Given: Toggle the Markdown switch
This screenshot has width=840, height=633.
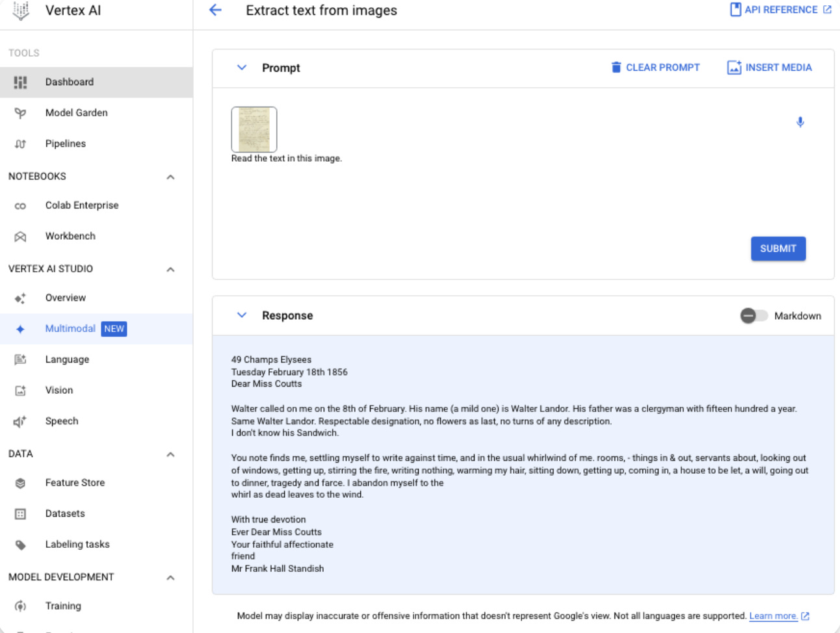Looking at the screenshot, I should point(754,316).
